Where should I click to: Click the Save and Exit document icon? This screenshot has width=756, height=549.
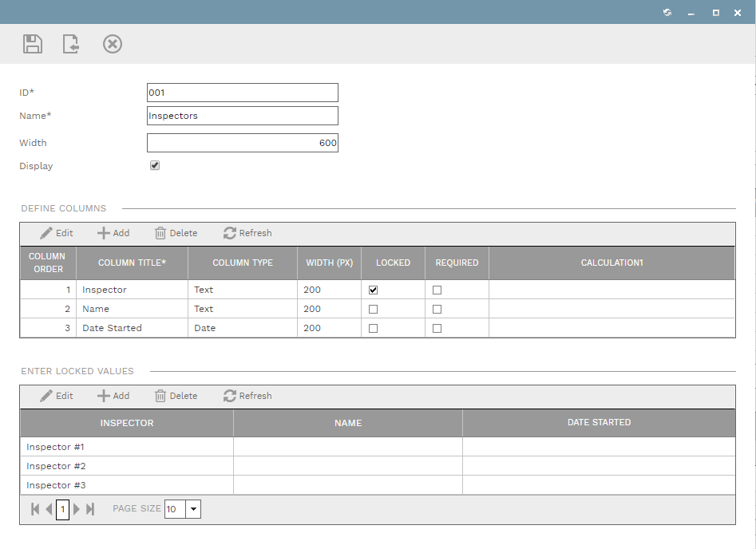[72, 44]
